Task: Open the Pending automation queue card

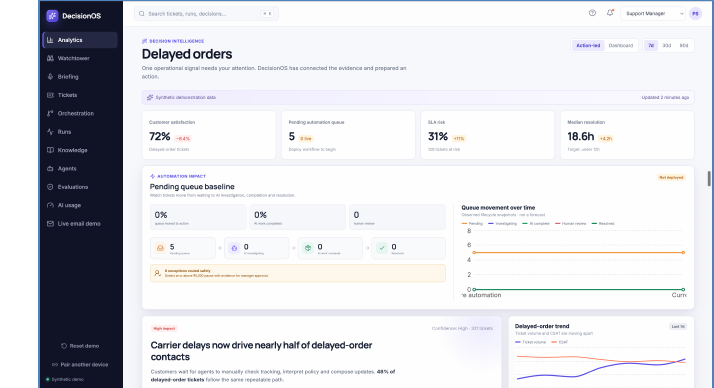Action: (348, 135)
